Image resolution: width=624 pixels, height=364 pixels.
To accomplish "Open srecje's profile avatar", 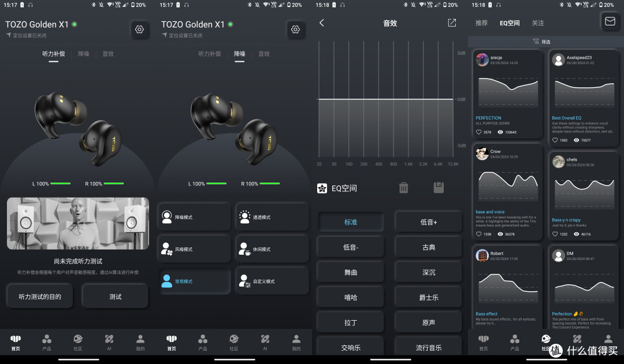I will pyautogui.click(x=482, y=60).
